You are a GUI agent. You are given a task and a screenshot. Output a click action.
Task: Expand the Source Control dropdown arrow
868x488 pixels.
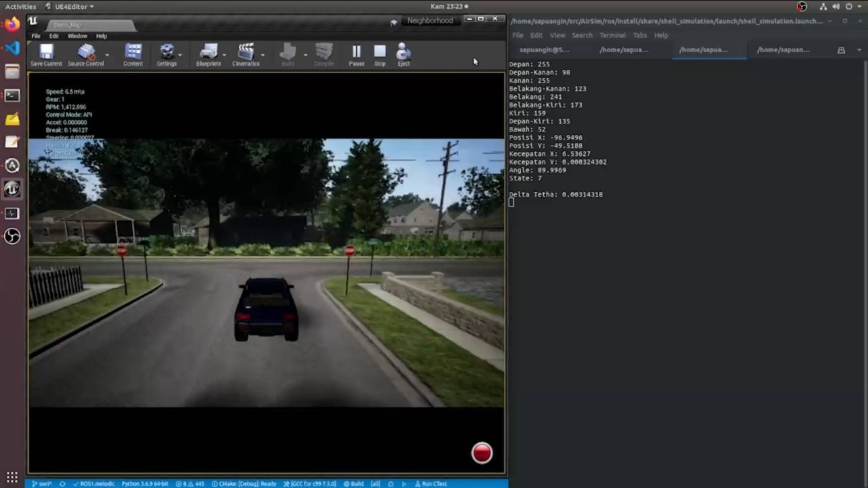coord(106,55)
